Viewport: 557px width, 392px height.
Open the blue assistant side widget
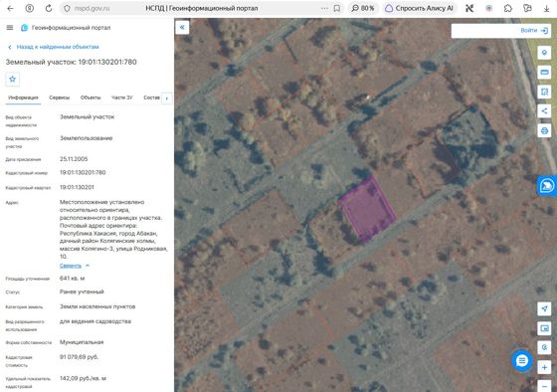coord(547,185)
